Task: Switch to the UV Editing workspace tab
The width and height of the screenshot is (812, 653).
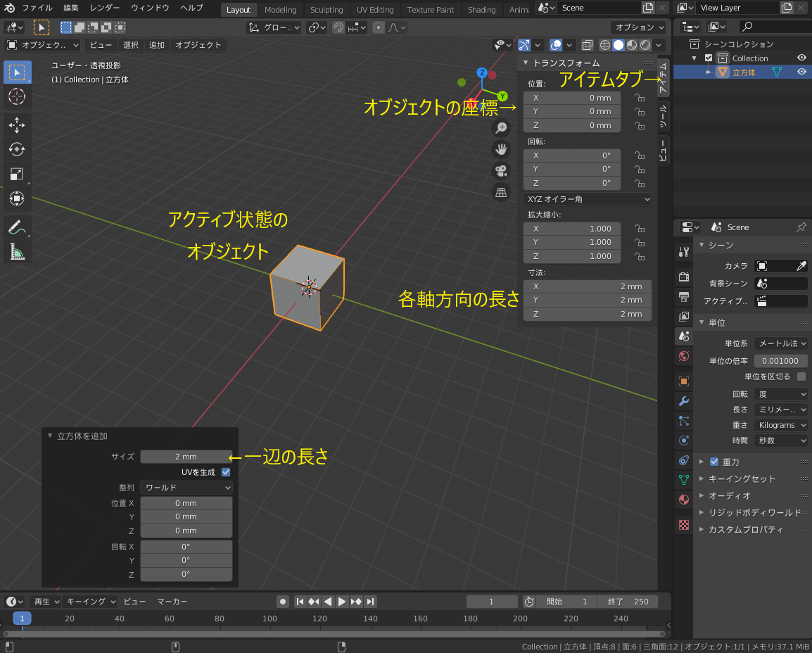Action: (375, 9)
